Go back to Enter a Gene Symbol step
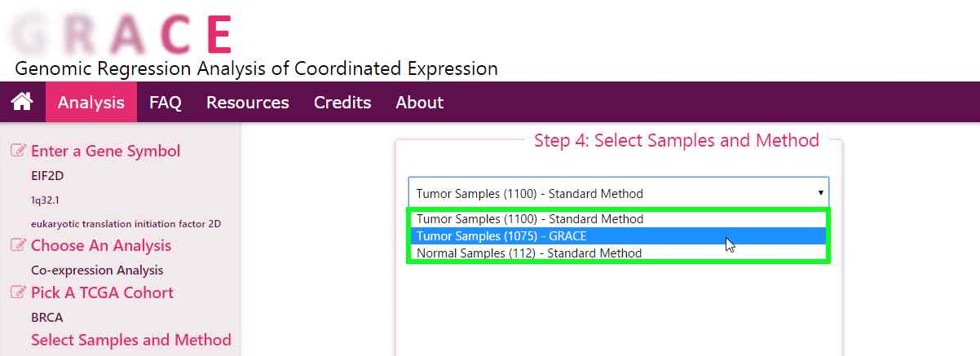980x356 pixels. tap(105, 151)
